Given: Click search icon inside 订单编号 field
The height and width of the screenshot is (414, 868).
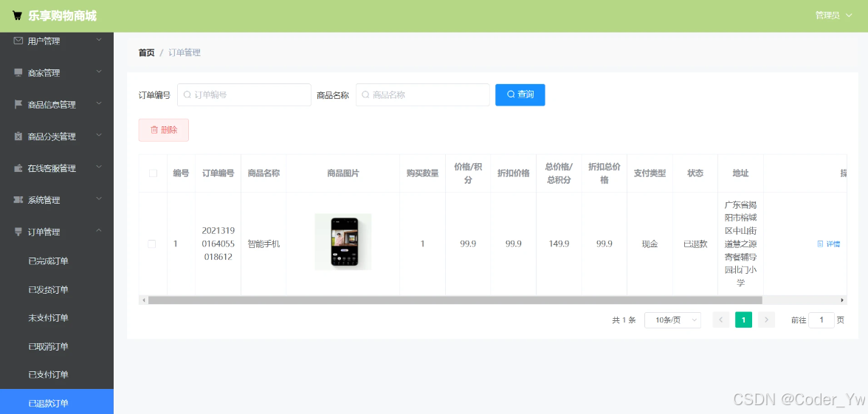Looking at the screenshot, I should [x=187, y=94].
